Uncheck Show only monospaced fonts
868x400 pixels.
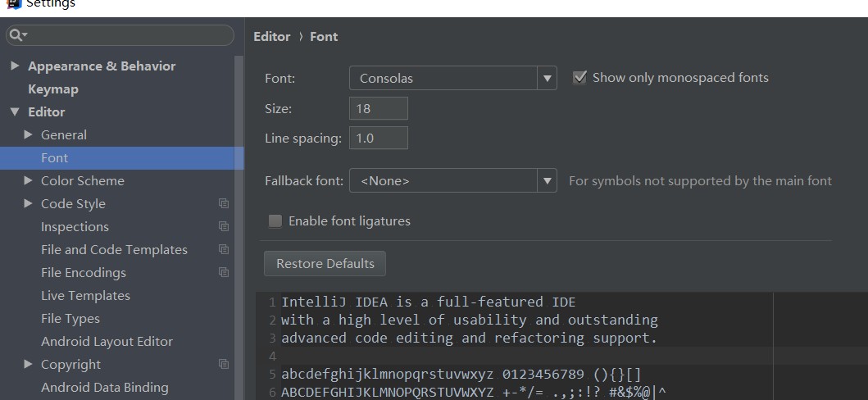pyautogui.click(x=580, y=78)
